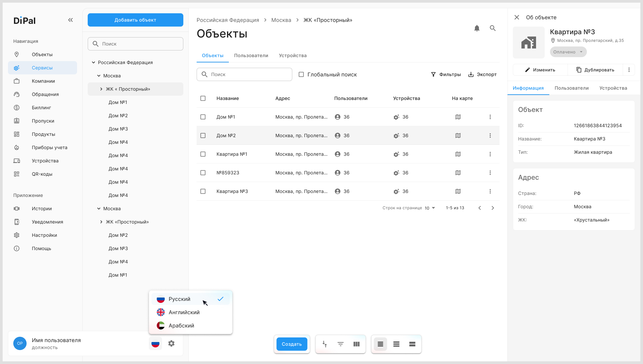Switch to the Пользователи tab in main area
The image size is (643, 364).
tap(251, 55)
